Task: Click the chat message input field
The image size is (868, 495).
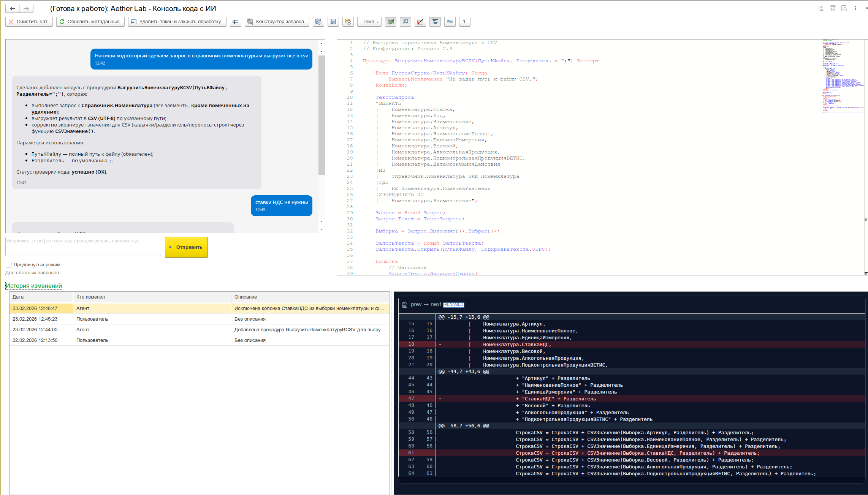Action: coord(83,246)
